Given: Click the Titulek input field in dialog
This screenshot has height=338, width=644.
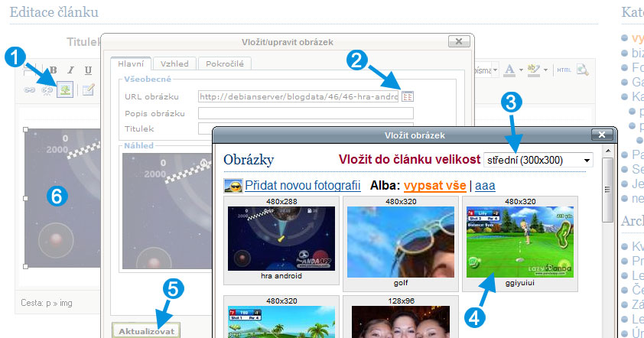Looking at the screenshot, I should tap(306, 128).
